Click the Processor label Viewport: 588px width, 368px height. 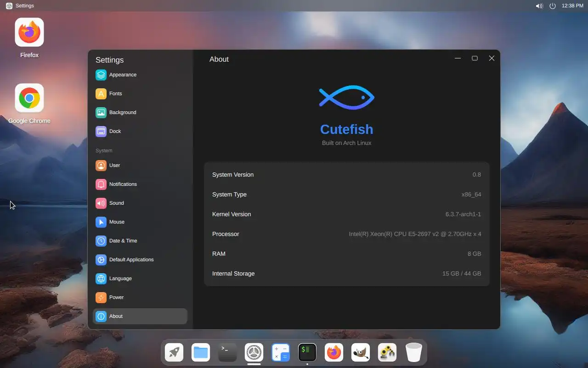click(226, 234)
